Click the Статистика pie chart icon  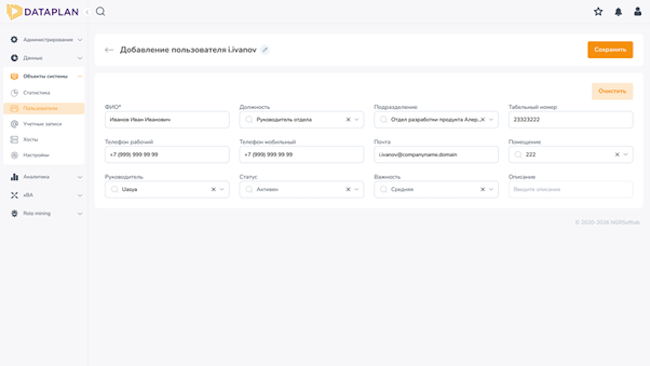coord(14,93)
